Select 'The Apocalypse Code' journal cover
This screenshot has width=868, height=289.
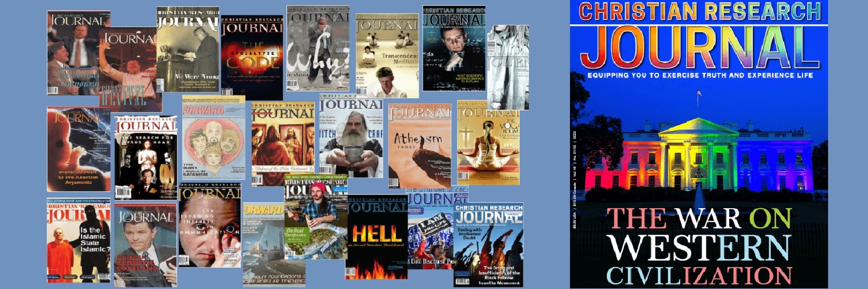tap(252, 58)
